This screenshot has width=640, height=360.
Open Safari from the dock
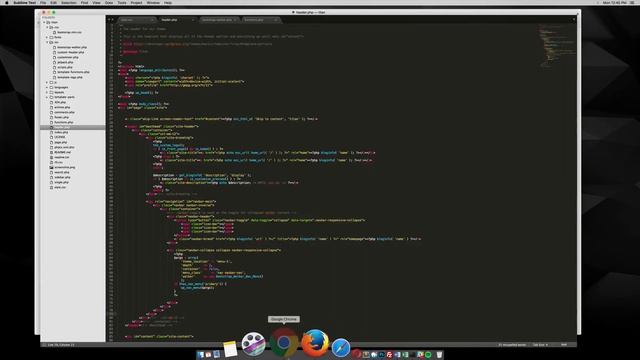[340, 347]
